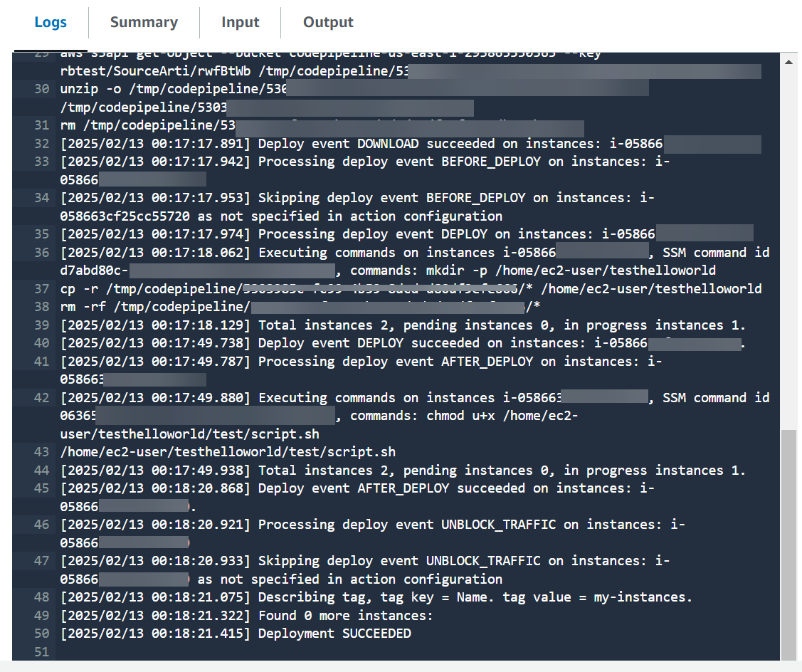This screenshot has width=802, height=672.
Task: View the Output tab
Action: point(328,22)
